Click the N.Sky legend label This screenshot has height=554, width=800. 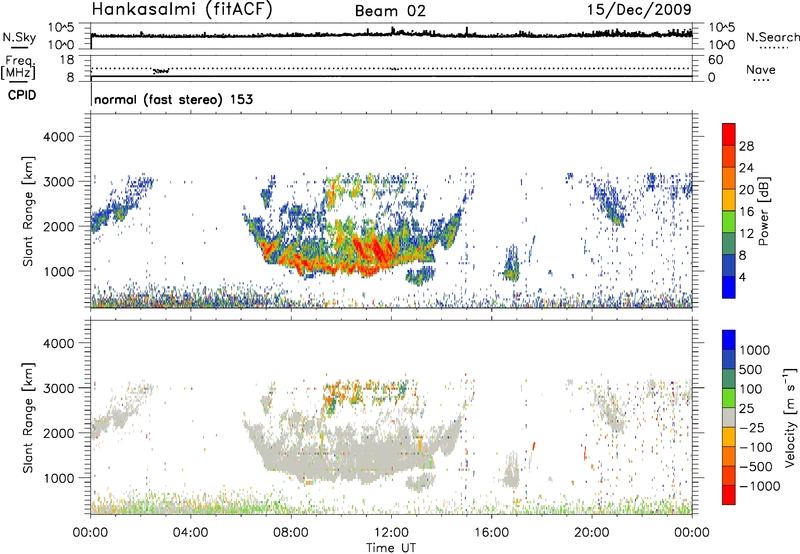(19, 37)
